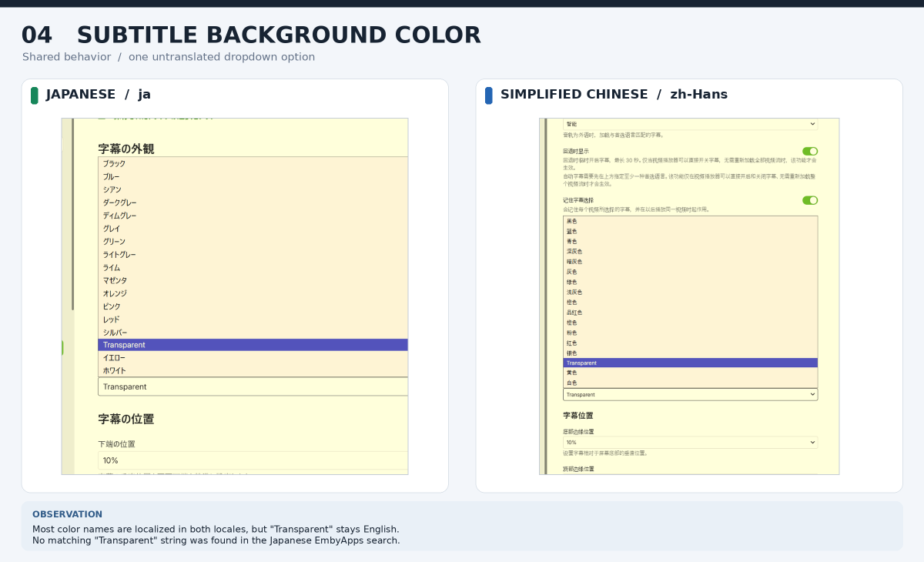
Task: Choose ダークグレー from the Japanese list
Action: pyautogui.click(x=253, y=203)
